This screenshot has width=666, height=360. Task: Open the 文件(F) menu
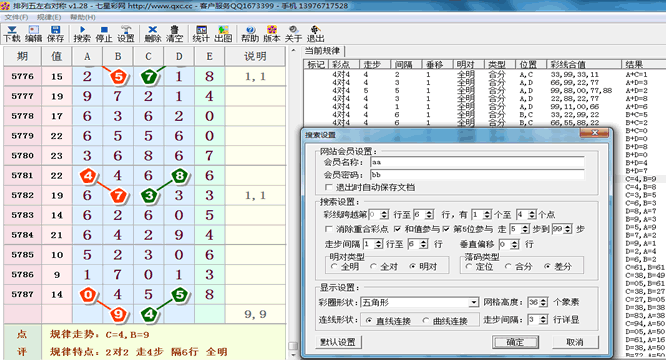(16, 17)
